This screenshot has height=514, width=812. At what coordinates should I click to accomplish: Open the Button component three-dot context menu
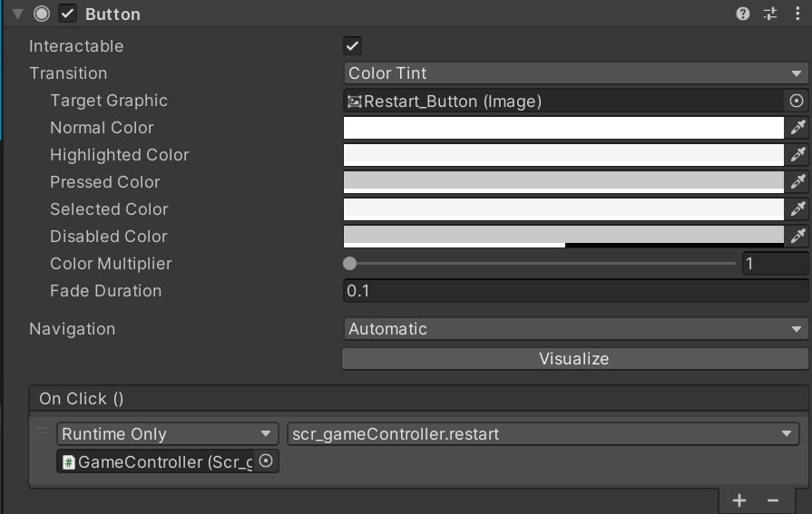click(797, 14)
